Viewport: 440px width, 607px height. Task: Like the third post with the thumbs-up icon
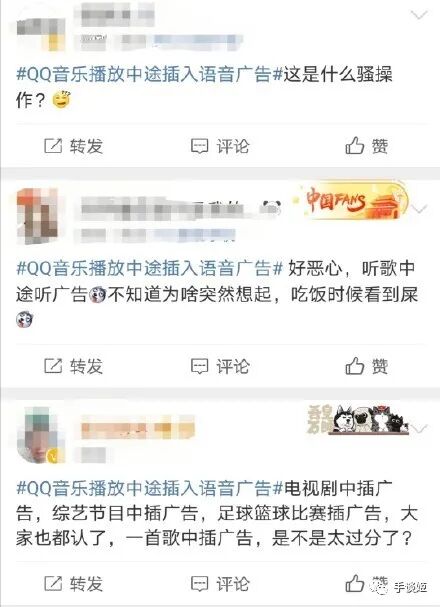(354, 583)
